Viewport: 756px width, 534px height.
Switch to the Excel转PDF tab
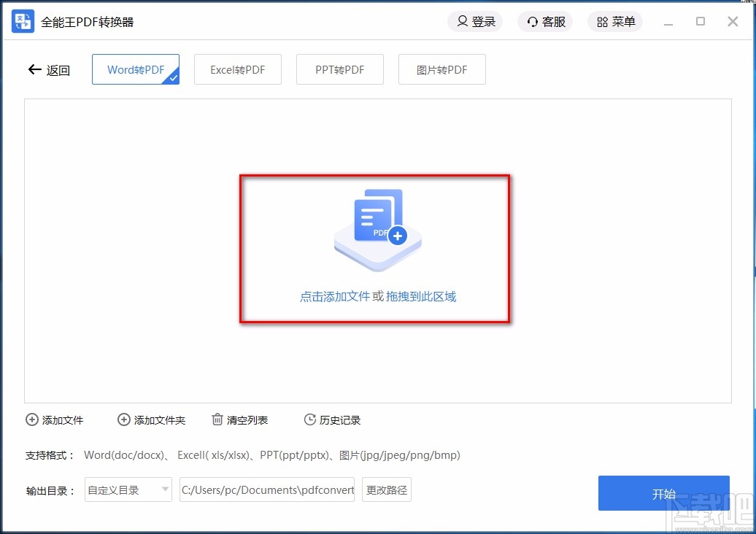pos(238,69)
